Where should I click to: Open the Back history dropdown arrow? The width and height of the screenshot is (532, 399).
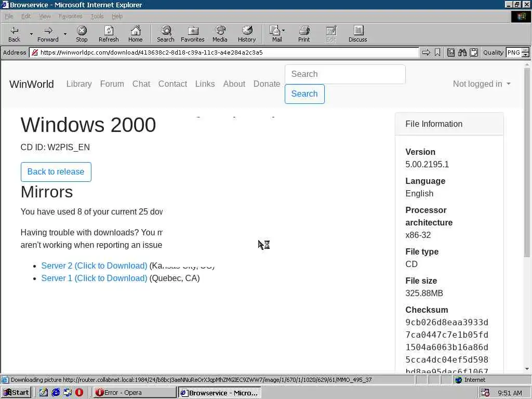coord(31,34)
